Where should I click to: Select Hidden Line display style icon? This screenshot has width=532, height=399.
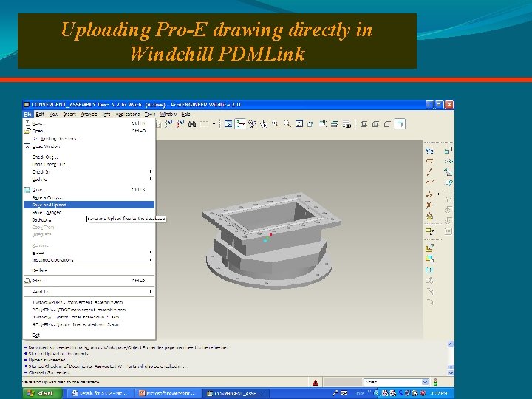375,124
